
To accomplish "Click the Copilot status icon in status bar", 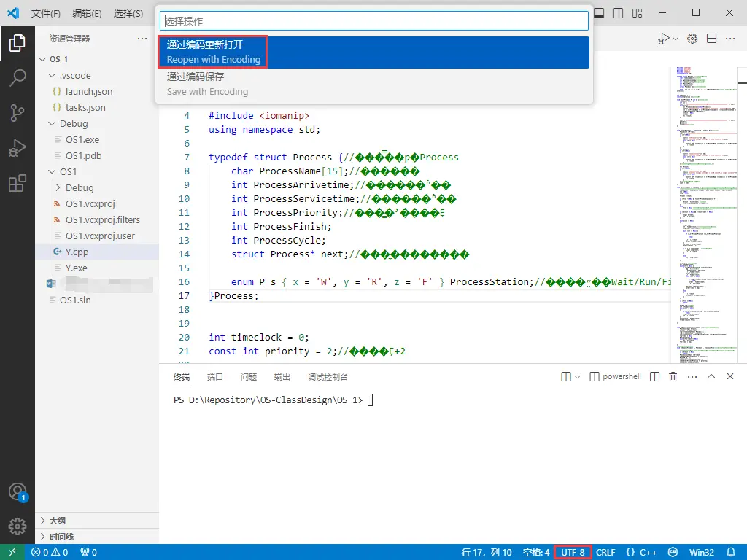I will [x=673, y=553].
